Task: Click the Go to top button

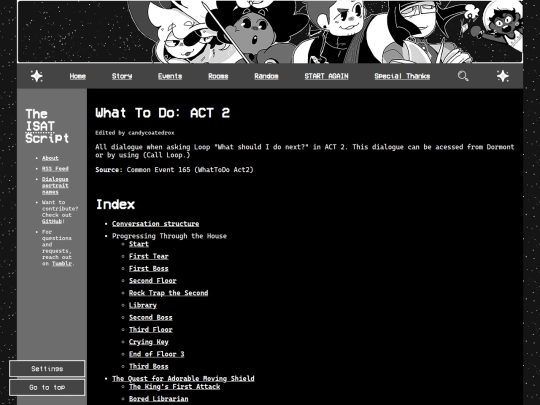Action: coord(47,387)
